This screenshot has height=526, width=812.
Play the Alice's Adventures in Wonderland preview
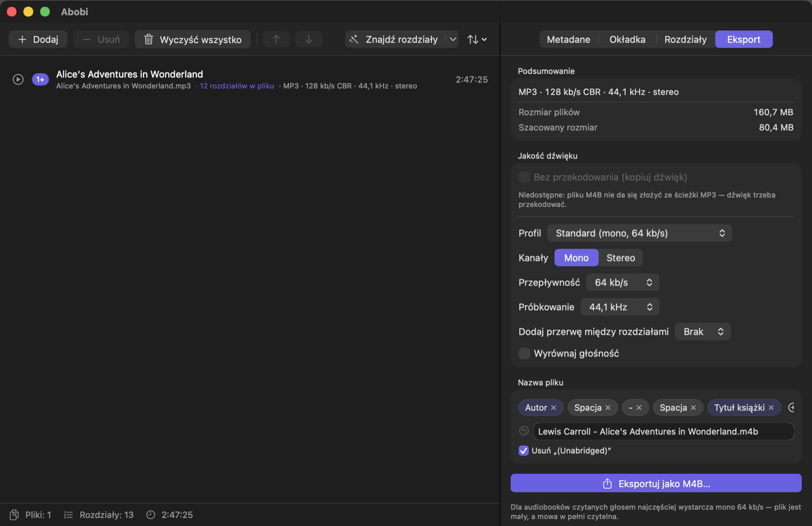(x=18, y=79)
